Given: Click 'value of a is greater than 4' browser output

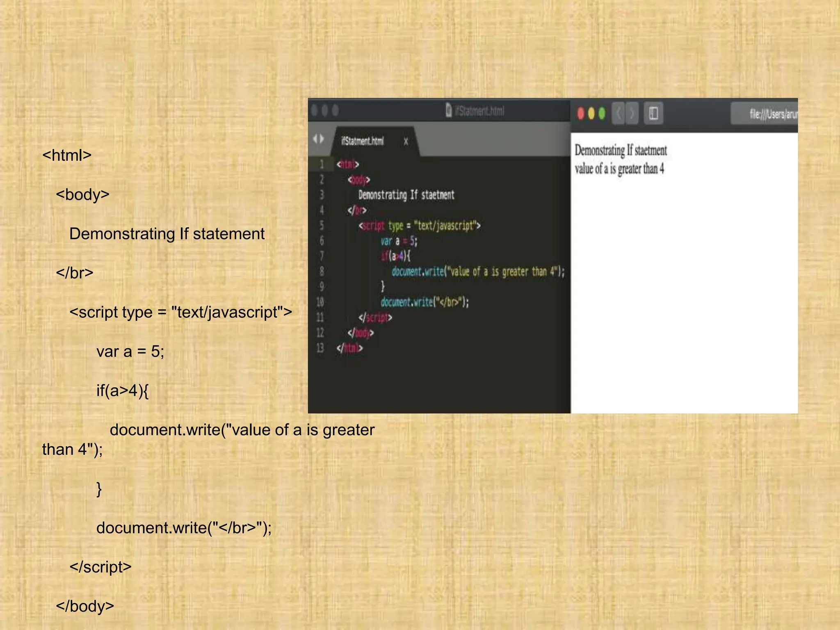Looking at the screenshot, I should (x=619, y=169).
